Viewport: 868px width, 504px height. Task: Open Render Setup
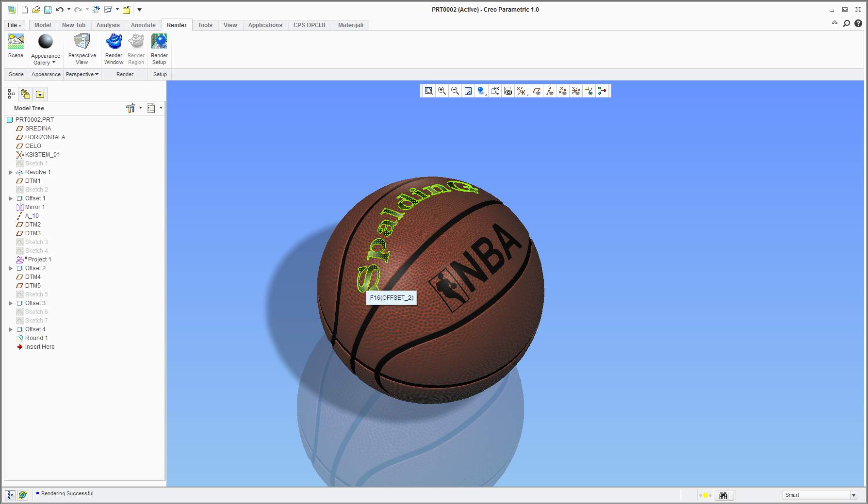(159, 49)
